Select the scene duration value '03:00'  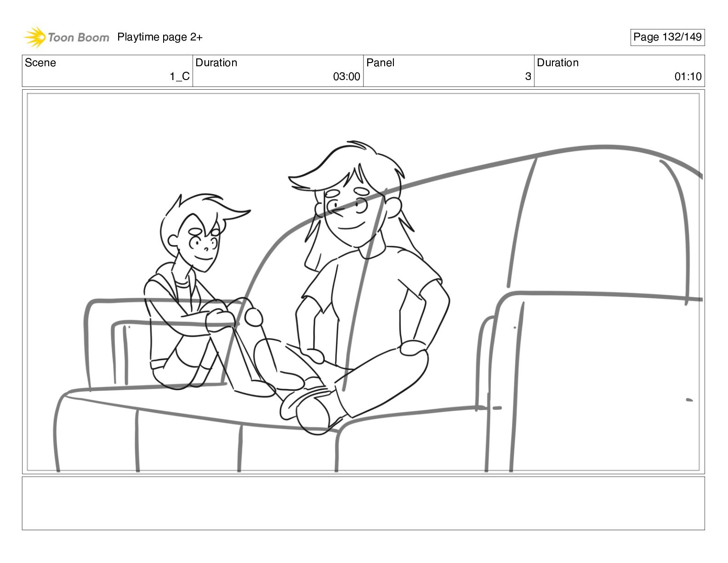pos(347,77)
